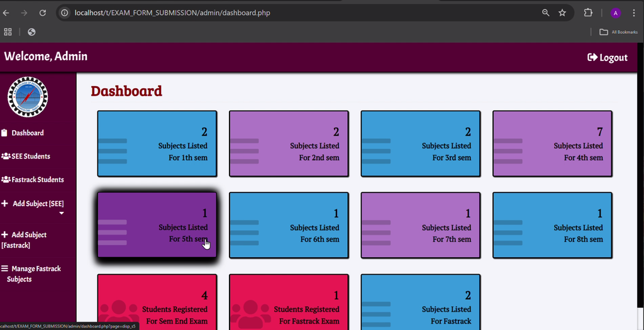Click list icon on 1th sem card
The image size is (644, 330).
point(112,151)
